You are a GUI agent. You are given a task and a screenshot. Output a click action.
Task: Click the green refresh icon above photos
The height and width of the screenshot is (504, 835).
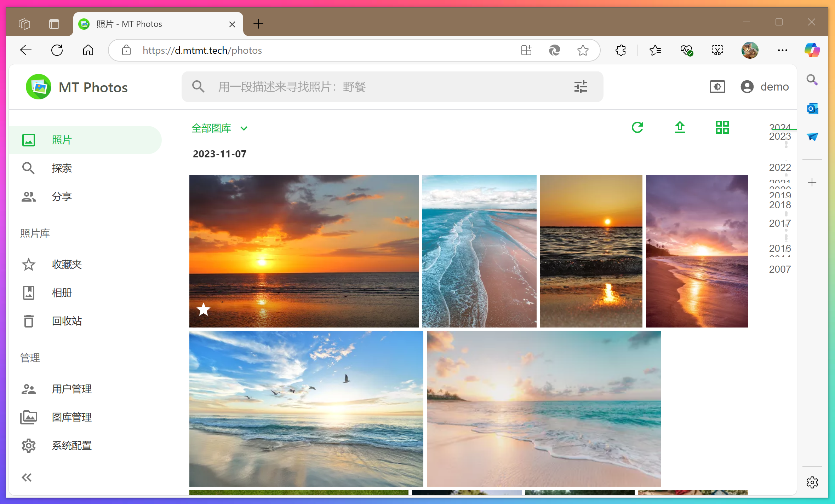coord(637,127)
